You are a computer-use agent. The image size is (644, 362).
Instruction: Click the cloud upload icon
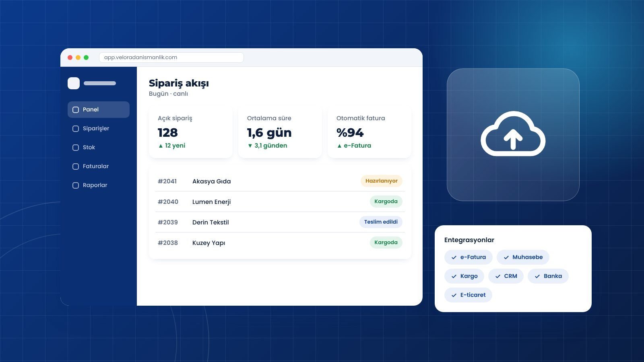tap(513, 134)
